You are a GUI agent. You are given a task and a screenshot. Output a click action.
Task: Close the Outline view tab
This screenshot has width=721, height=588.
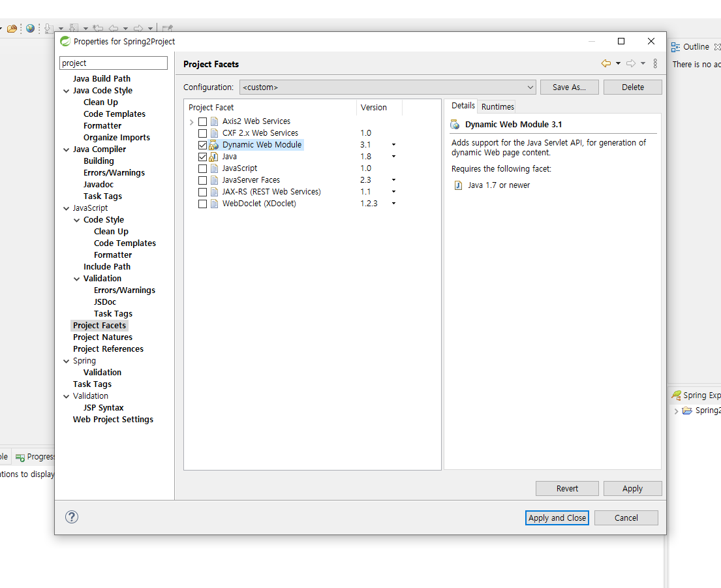pyautogui.click(x=717, y=47)
